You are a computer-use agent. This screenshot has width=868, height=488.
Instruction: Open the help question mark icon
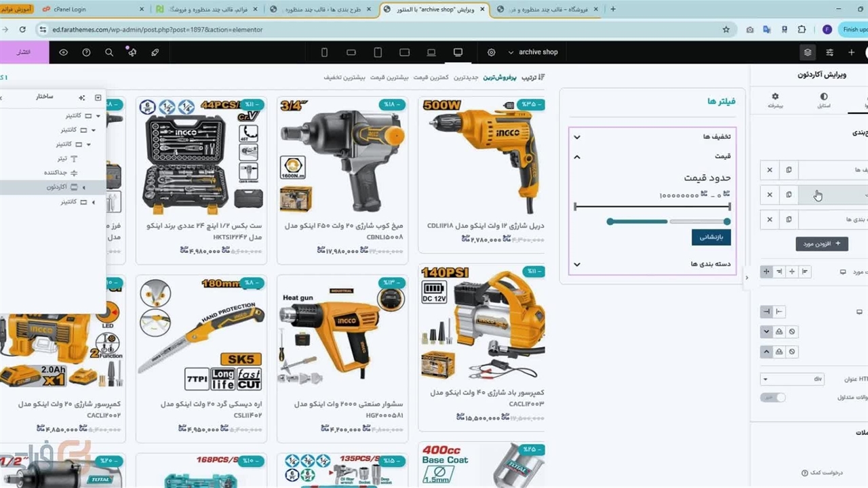(x=86, y=52)
